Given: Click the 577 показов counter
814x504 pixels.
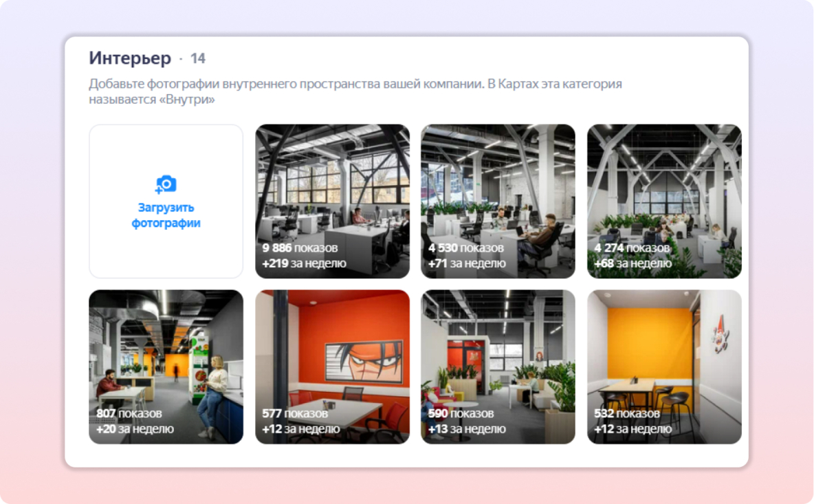Looking at the screenshot, I should pos(295,414).
